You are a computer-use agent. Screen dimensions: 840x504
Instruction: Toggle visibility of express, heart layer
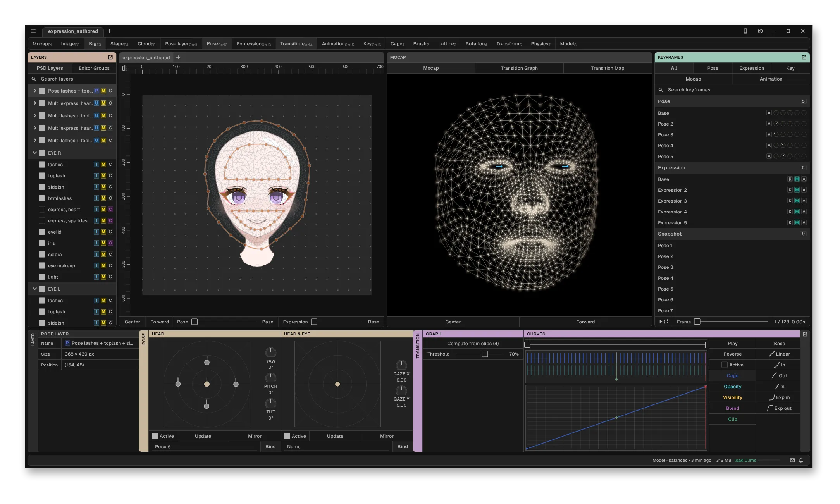click(x=42, y=209)
